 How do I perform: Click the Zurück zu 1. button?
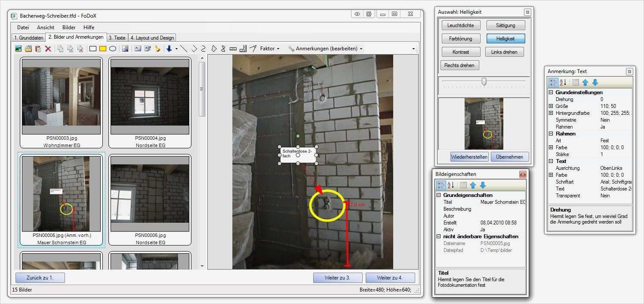tap(40, 277)
